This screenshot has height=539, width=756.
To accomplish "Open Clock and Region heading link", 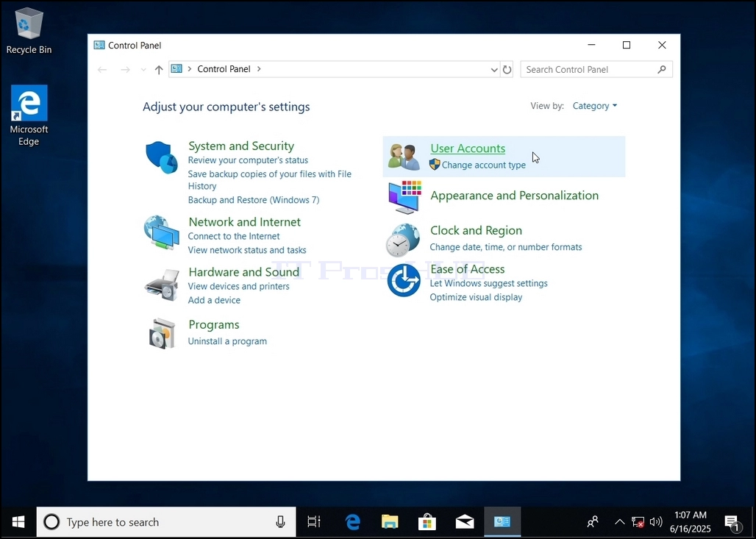I will 476,230.
